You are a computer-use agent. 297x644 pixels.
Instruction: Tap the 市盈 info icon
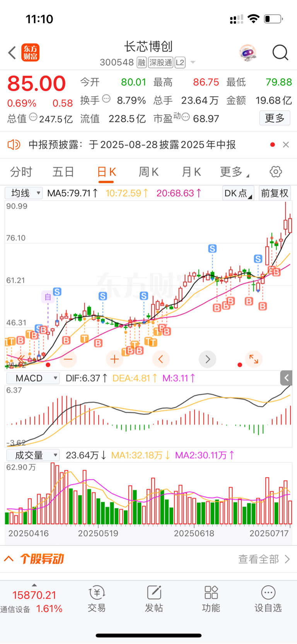(x=186, y=117)
